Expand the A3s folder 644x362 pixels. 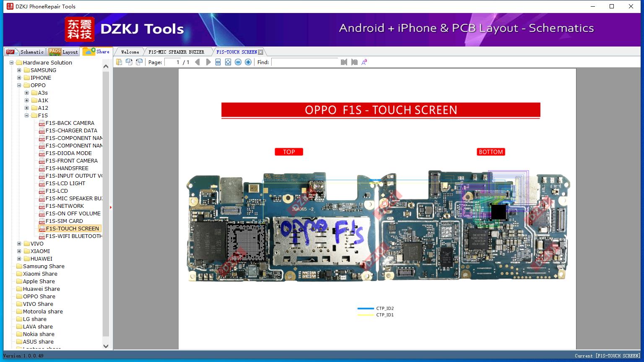tap(27, 93)
